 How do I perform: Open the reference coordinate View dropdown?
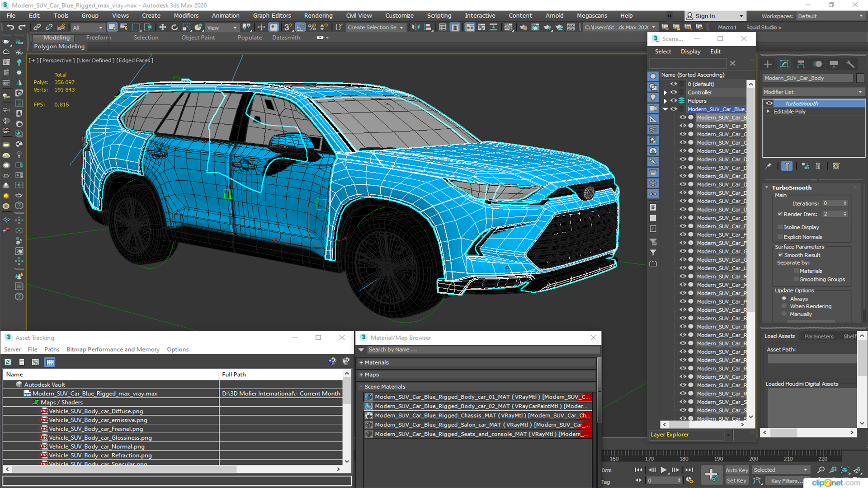(x=222, y=28)
